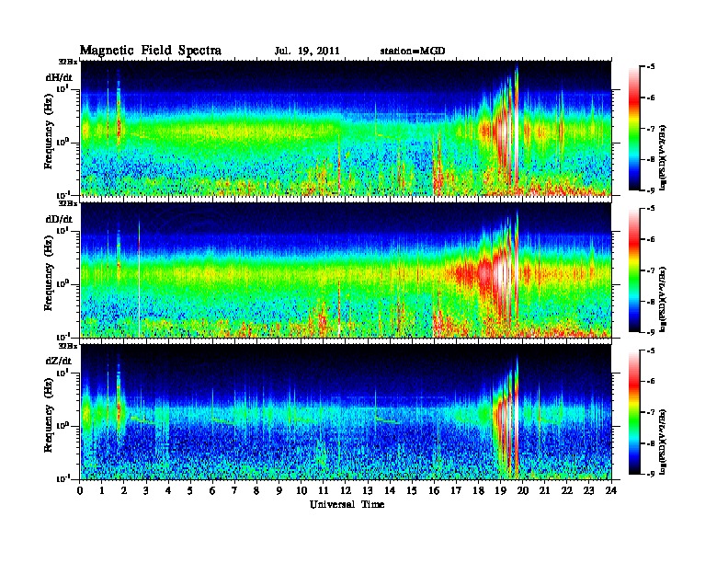Click the -6 label on dD/dt color bar
The width and height of the screenshot is (728, 563).
(x=650, y=240)
